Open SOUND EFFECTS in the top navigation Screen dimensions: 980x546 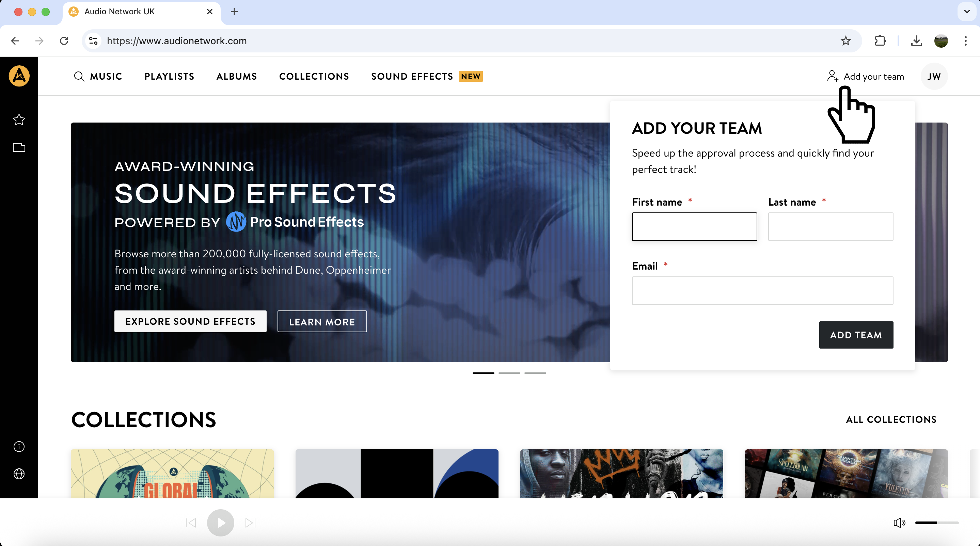pos(412,77)
